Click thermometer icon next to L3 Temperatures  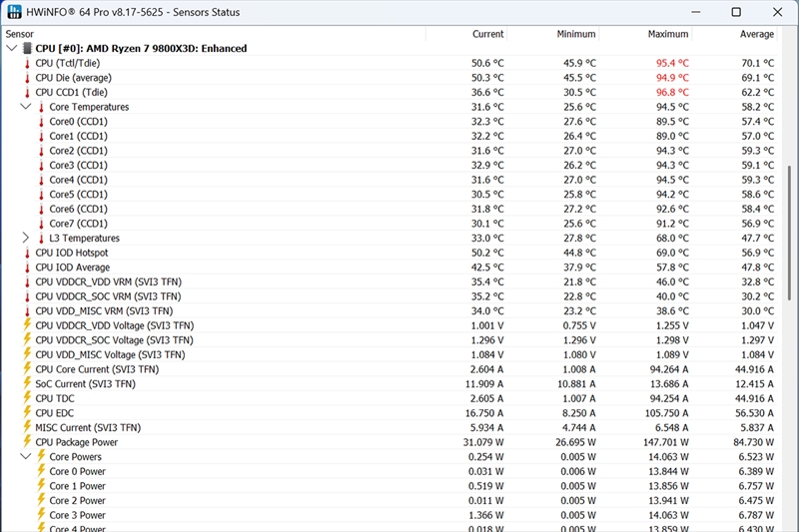pyautogui.click(x=41, y=239)
